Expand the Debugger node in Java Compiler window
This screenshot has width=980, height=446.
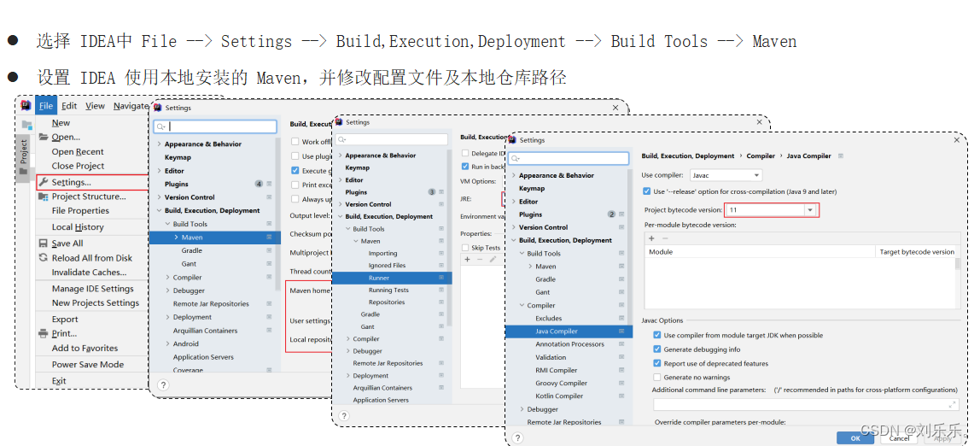coord(522,409)
